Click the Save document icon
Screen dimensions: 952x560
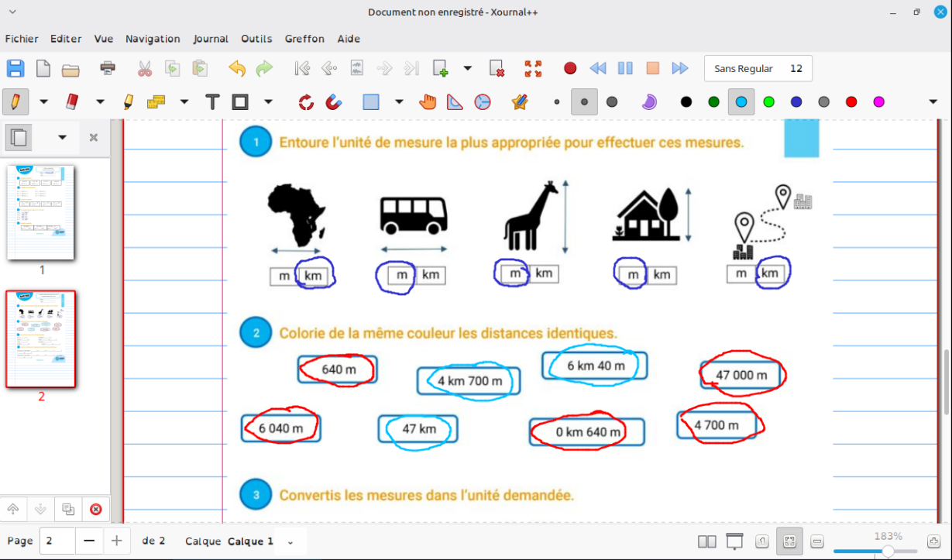[15, 68]
